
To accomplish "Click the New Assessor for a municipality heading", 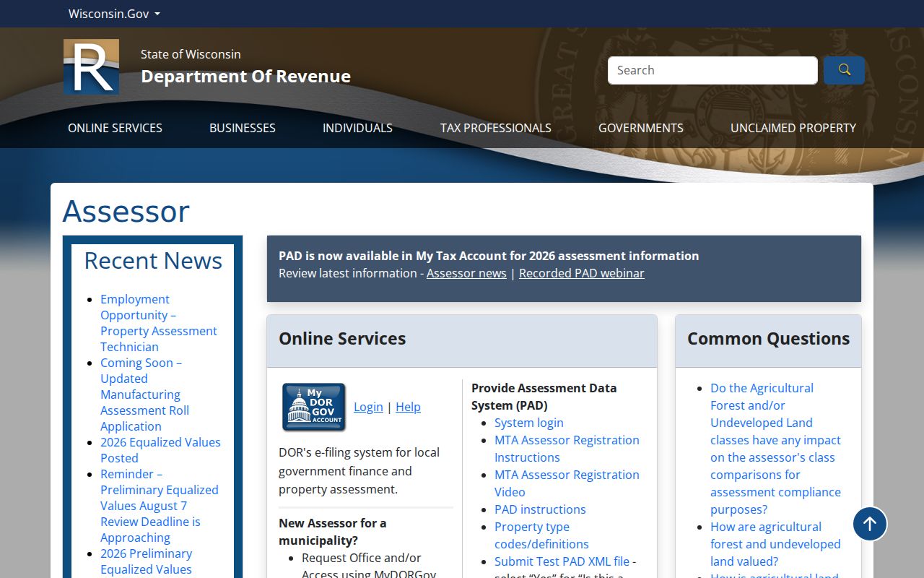I will coord(333,532).
